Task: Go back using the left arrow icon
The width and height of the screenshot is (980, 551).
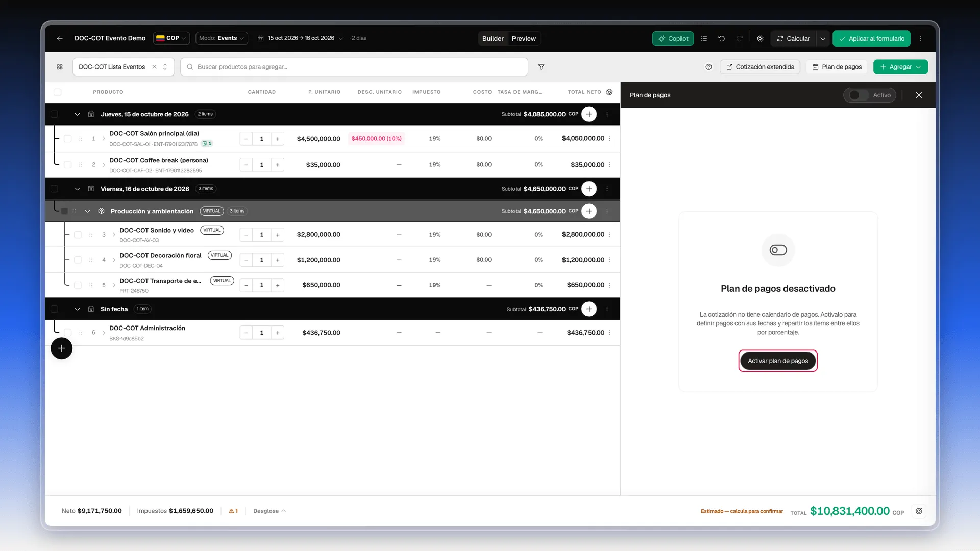Action: click(60, 38)
